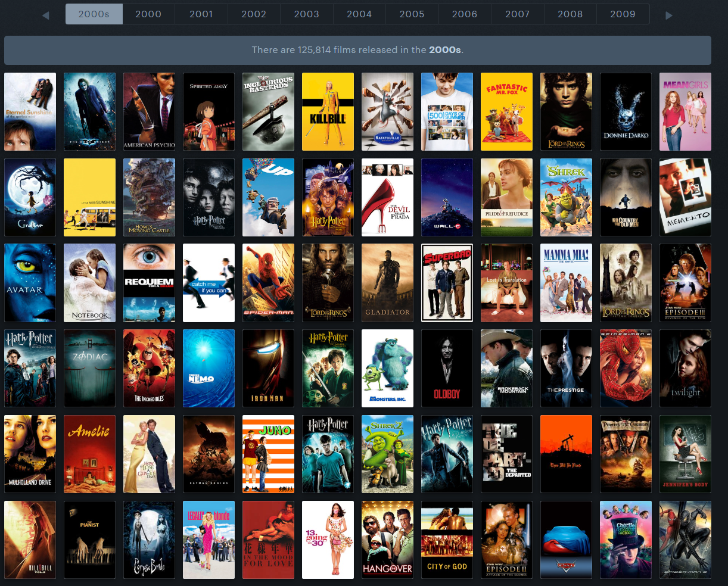Screen dimensions: 728x586
Task: Open the Requiem for a Dream poster
Action: (x=149, y=283)
